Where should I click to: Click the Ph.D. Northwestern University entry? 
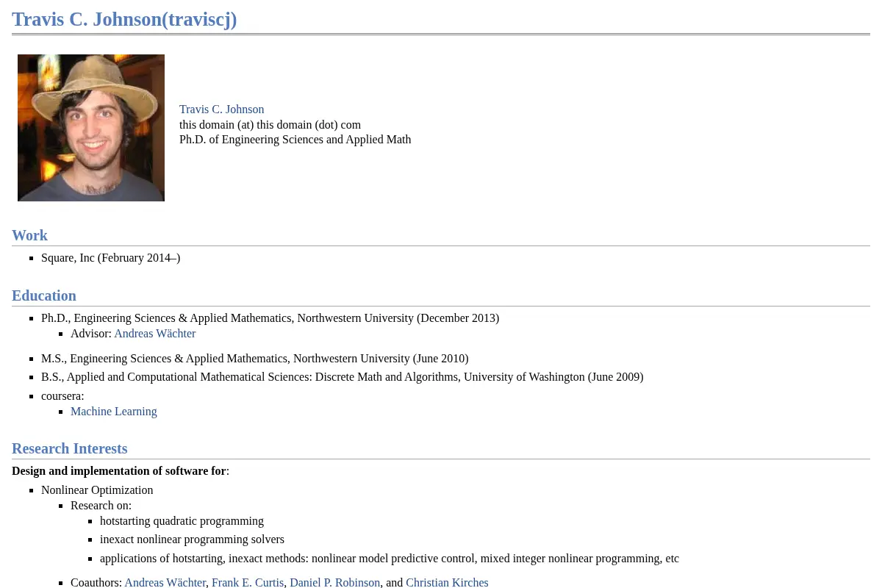270,318
